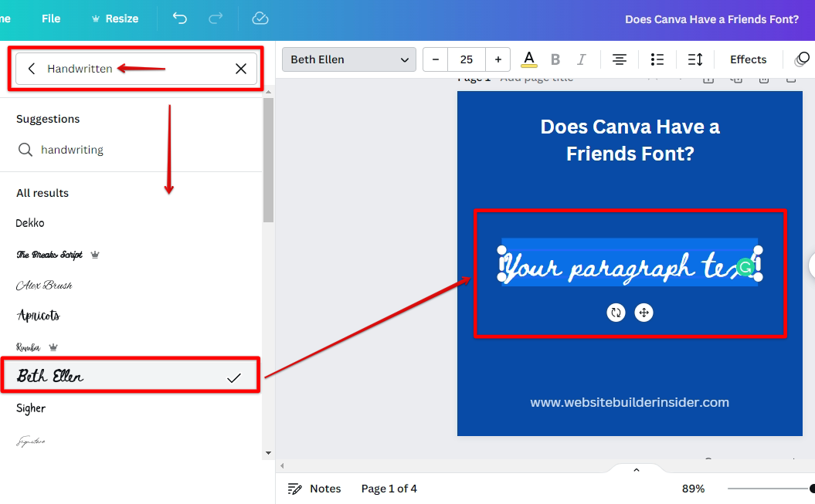This screenshot has height=504, width=815.
Task: Click the redo arrow icon
Action: [217, 19]
